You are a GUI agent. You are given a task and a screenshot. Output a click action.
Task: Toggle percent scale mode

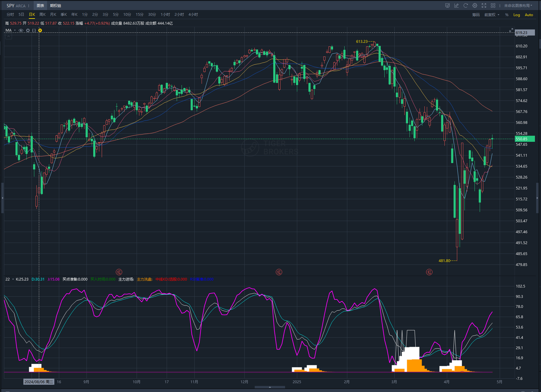click(507, 15)
